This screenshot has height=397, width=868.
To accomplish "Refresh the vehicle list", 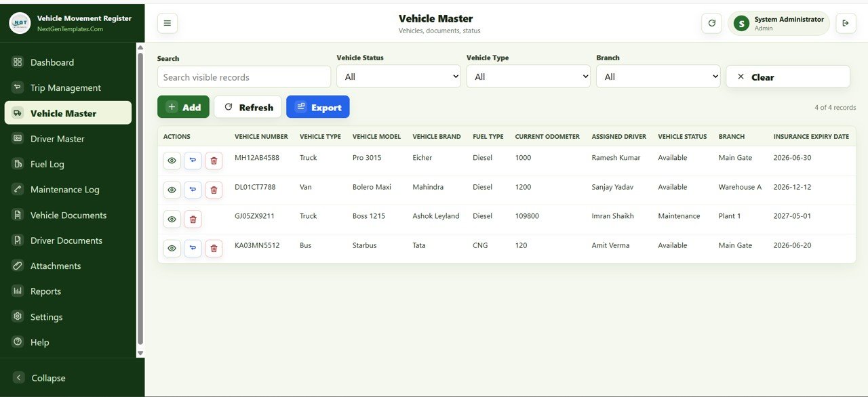I will coord(248,107).
